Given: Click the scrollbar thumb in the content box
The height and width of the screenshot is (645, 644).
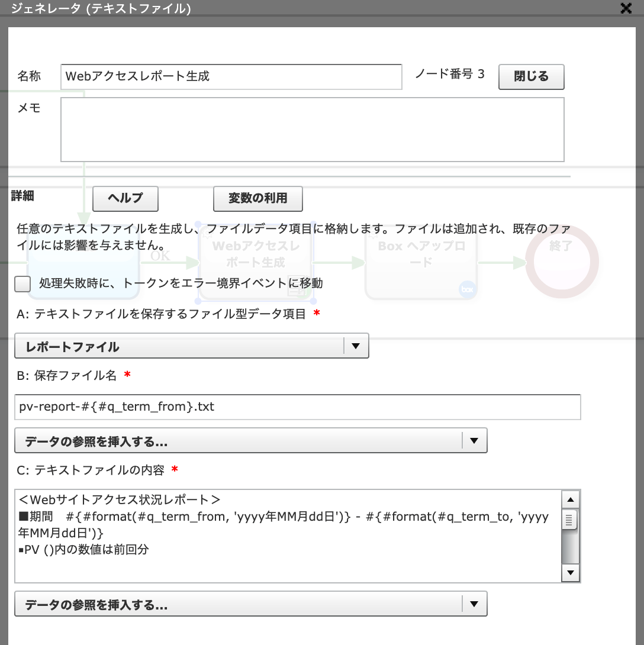Looking at the screenshot, I should click(x=569, y=520).
